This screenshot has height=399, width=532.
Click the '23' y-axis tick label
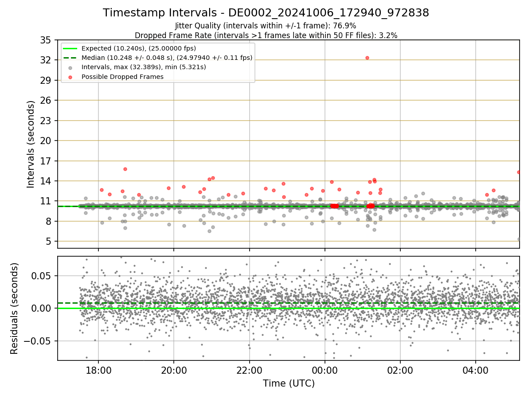point(46,121)
